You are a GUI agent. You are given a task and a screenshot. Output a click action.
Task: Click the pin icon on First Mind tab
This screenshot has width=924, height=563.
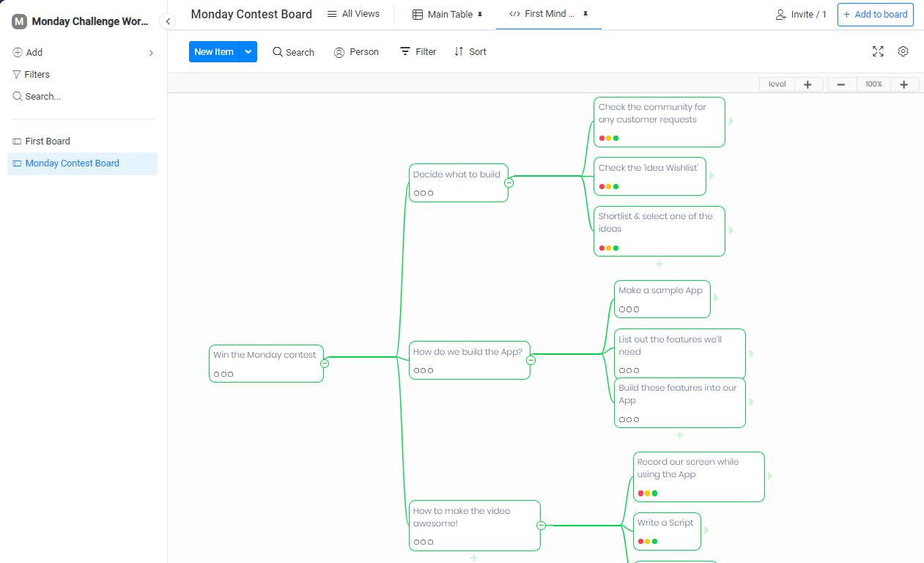pyautogui.click(x=585, y=14)
